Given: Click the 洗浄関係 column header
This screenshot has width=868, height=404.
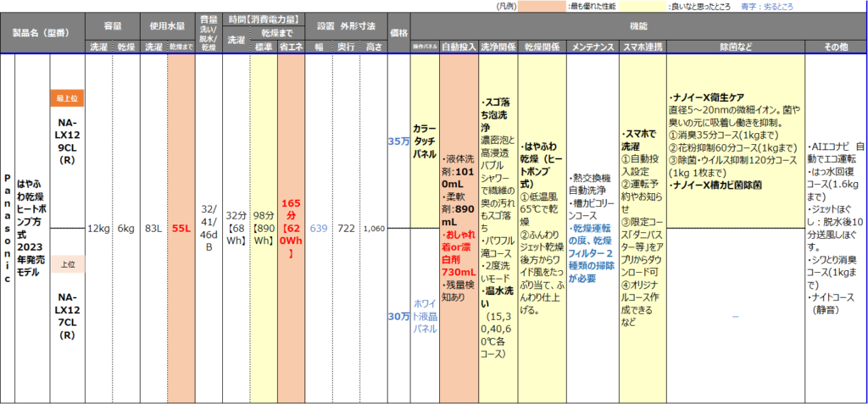Looking at the screenshot, I should coord(498,46).
